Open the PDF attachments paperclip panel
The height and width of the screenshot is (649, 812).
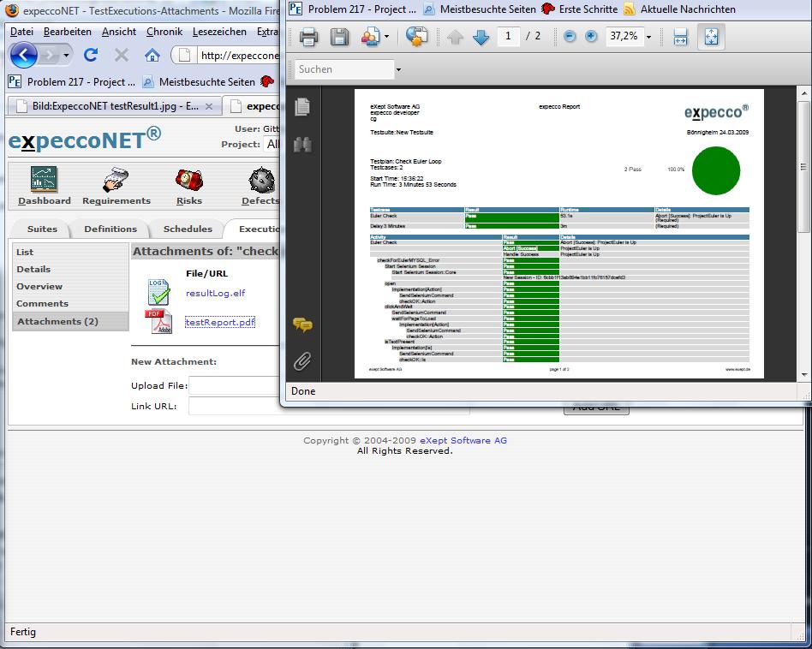(302, 361)
